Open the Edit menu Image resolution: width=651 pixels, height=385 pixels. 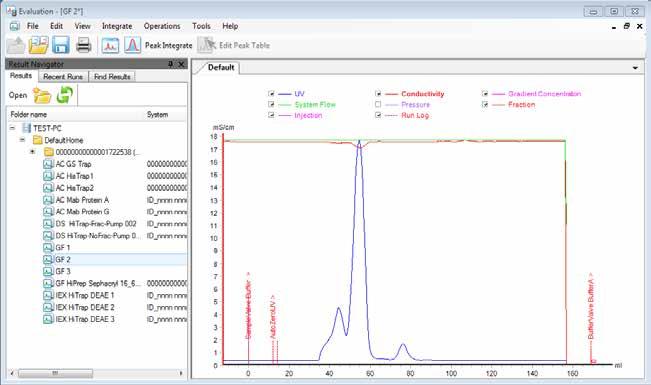56,26
